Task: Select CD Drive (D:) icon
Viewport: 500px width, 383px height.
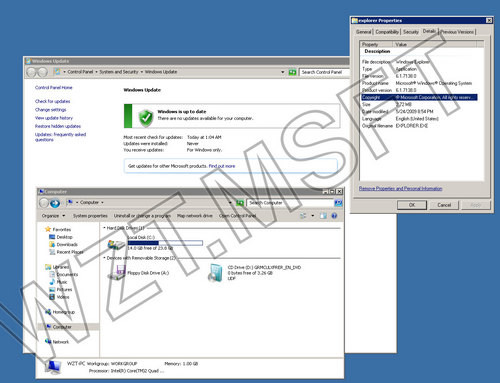Action: tap(215, 273)
